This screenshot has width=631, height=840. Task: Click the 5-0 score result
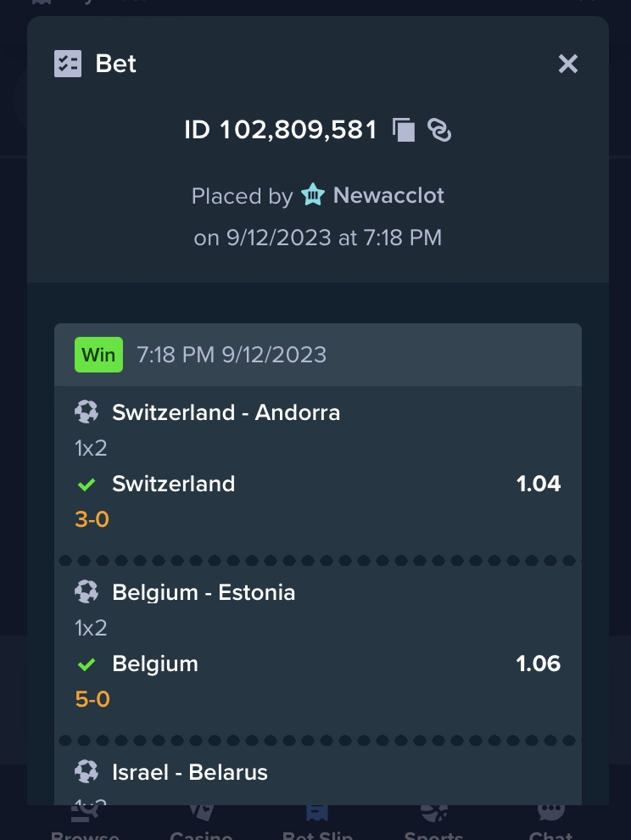(92, 700)
